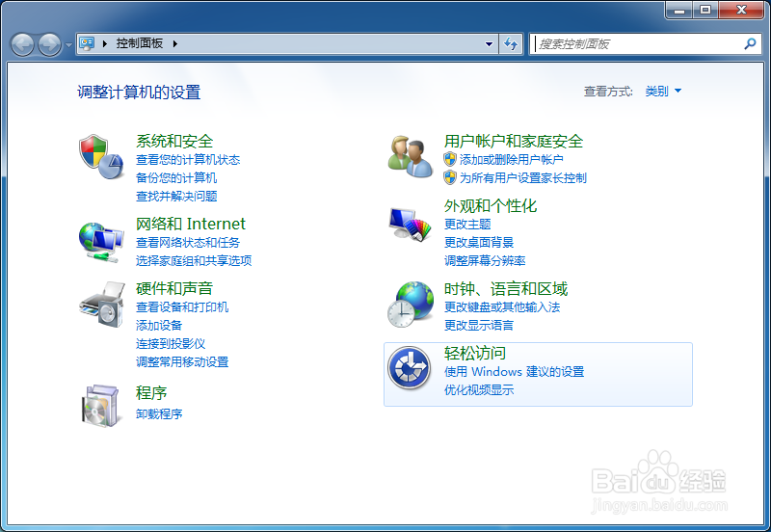Open 查看您的计算机状态 link
Viewport: 771px width, 532px height.
(188, 159)
